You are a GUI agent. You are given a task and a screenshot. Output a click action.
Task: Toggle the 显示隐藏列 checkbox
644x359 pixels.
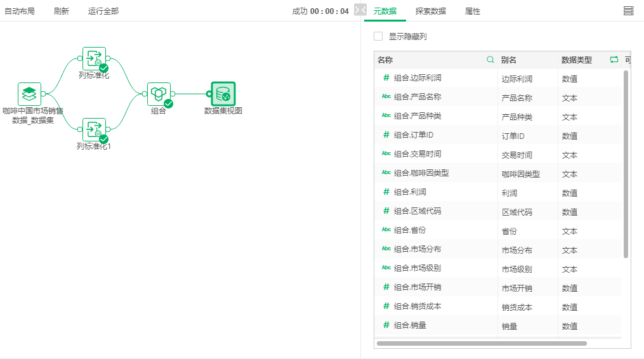[378, 37]
